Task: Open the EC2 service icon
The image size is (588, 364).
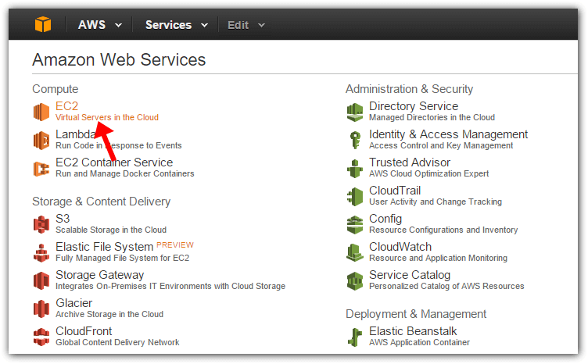Action: pyautogui.click(x=41, y=112)
